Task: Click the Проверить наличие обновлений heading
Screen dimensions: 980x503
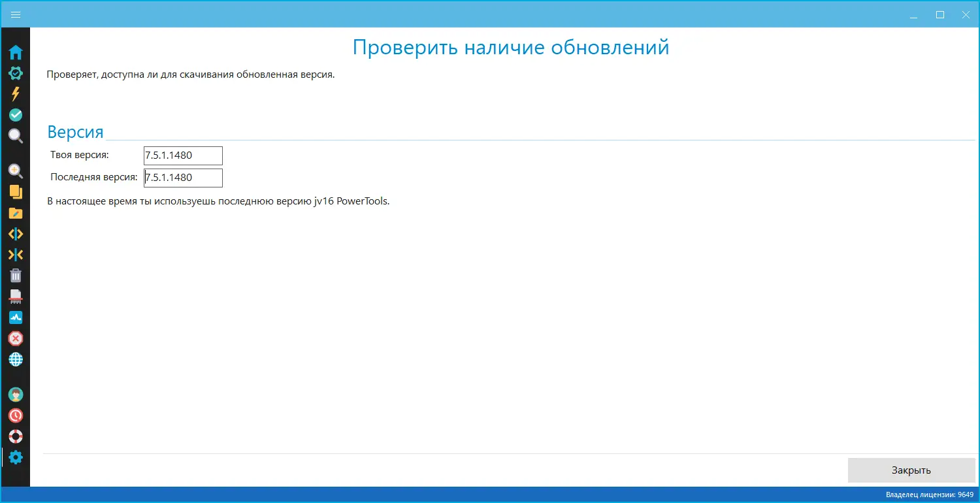Action: pos(511,47)
